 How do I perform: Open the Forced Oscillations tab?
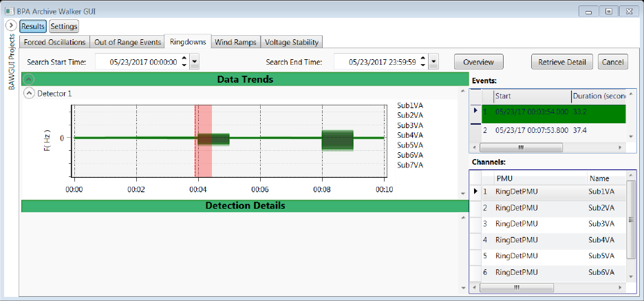54,42
